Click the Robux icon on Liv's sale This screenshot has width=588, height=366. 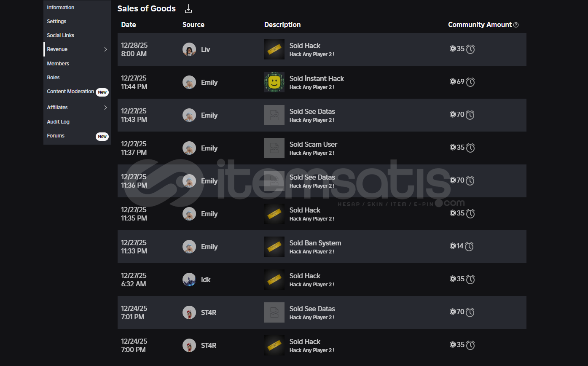[452, 48]
